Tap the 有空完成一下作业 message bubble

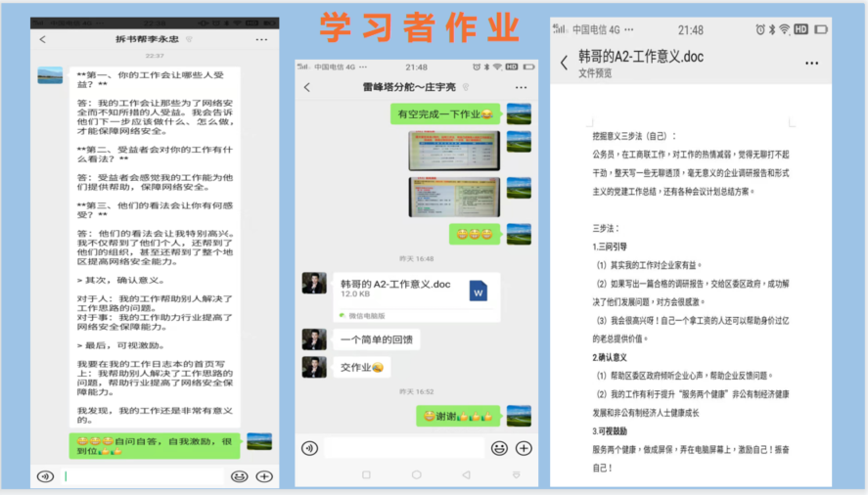click(x=445, y=114)
